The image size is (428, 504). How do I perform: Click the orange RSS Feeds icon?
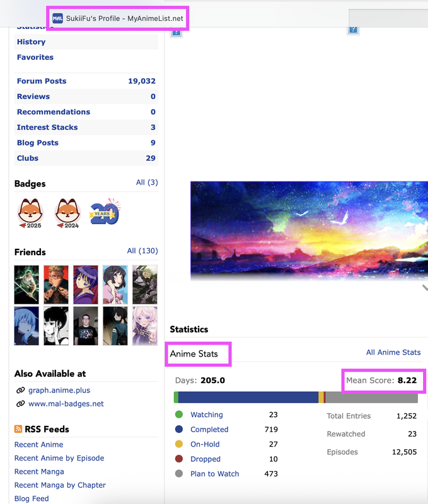point(18,429)
